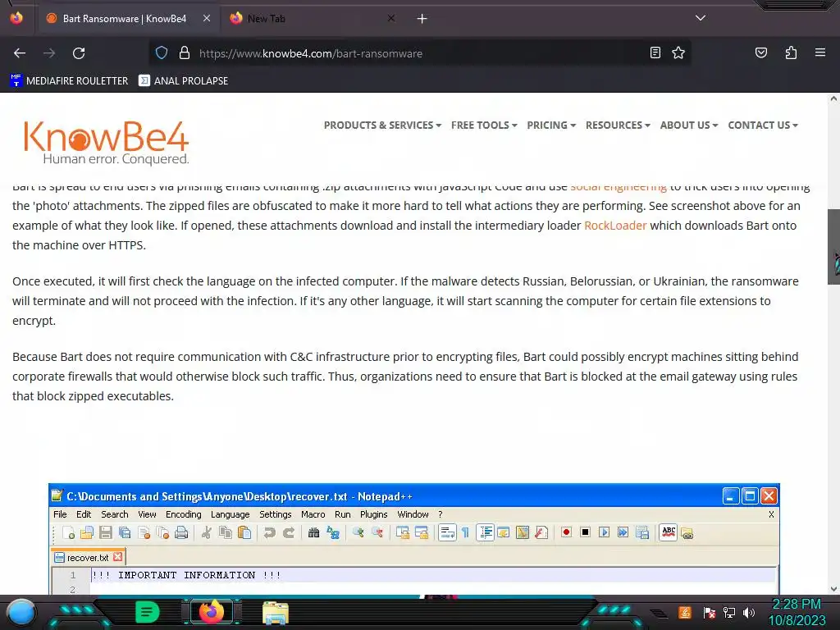This screenshot has width=840, height=630.
Task: Click the vertical scrollbar thumb
Action: coord(833,246)
